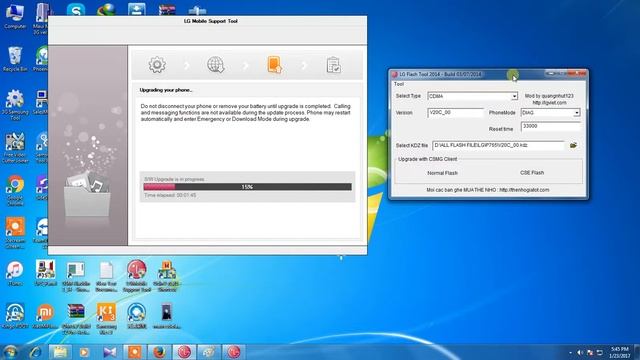Viewport: 640px width, 360px height.
Task: Open Windows Media Player from taskbar
Action: [84, 352]
